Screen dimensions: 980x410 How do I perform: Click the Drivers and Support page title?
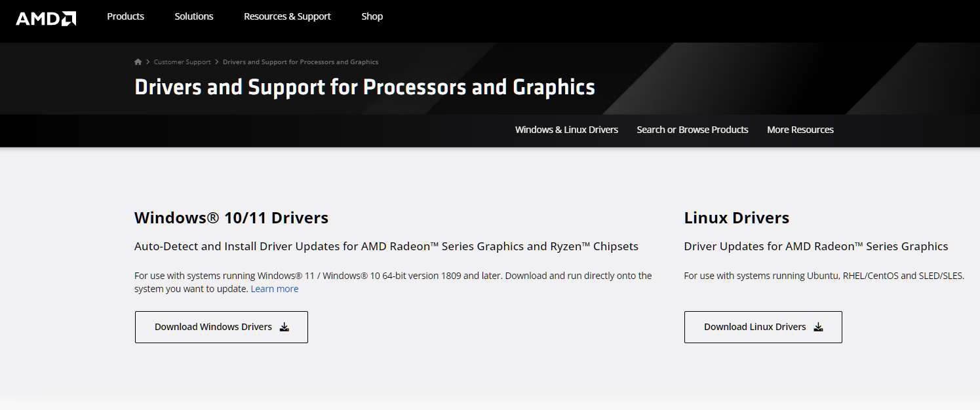coord(364,87)
